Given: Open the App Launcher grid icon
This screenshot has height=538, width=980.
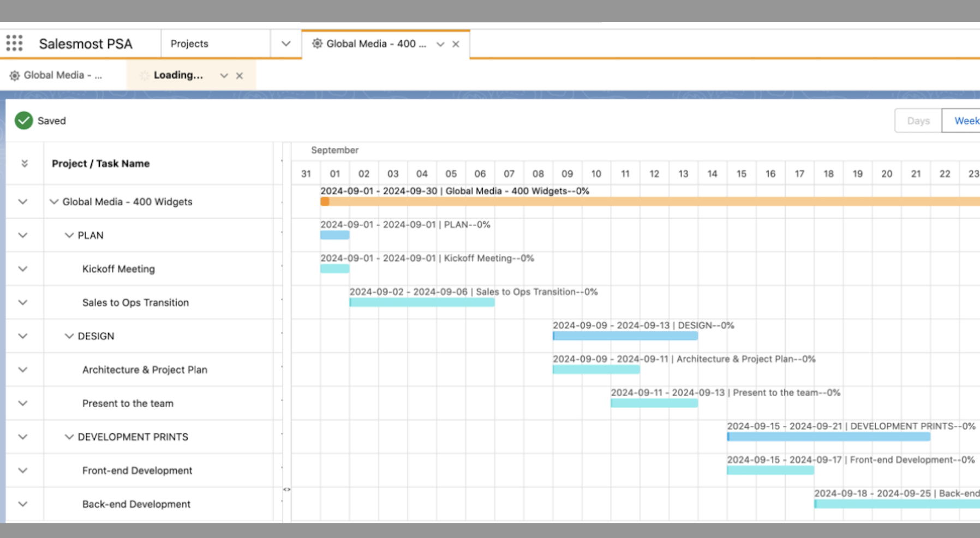Looking at the screenshot, I should (14, 43).
